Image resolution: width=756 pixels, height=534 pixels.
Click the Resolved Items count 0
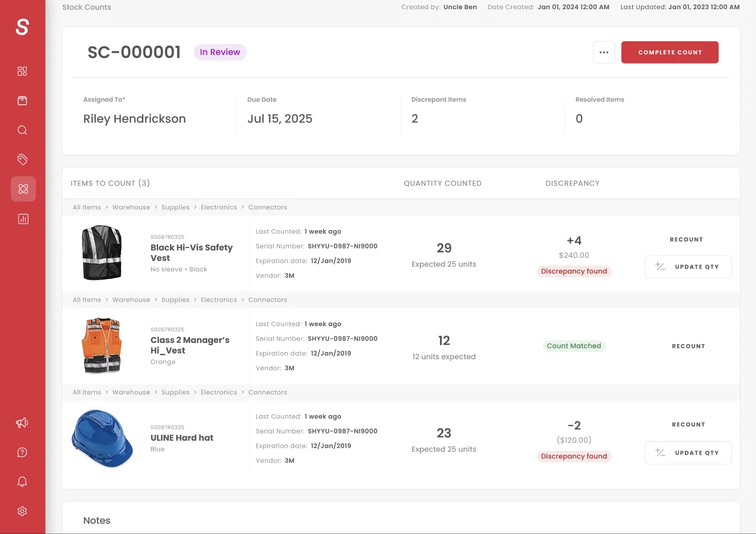click(579, 118)
